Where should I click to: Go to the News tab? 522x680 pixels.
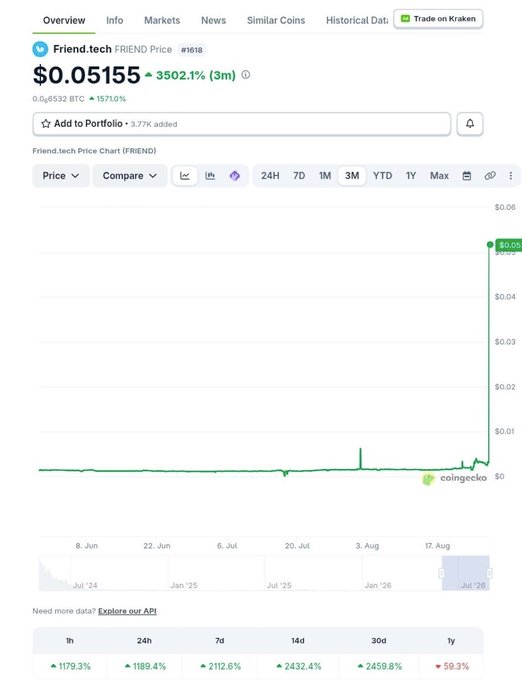pos(213,20)
